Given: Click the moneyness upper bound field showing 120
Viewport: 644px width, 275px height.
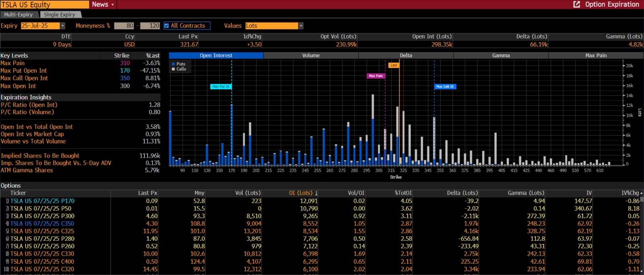Looking at the screenshot, I should pyautogui.click(x=150, y=26).
